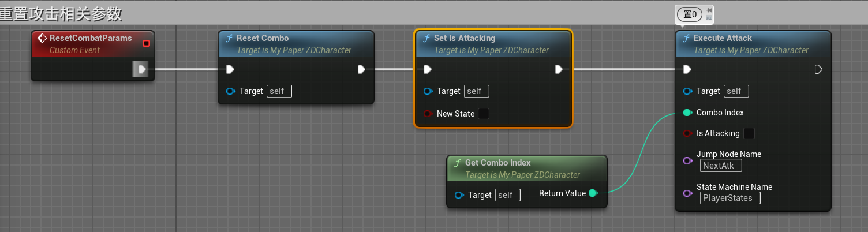Click the New State boolean pin
This screenshot has height=232, width=868.
(x=428, y=114)
